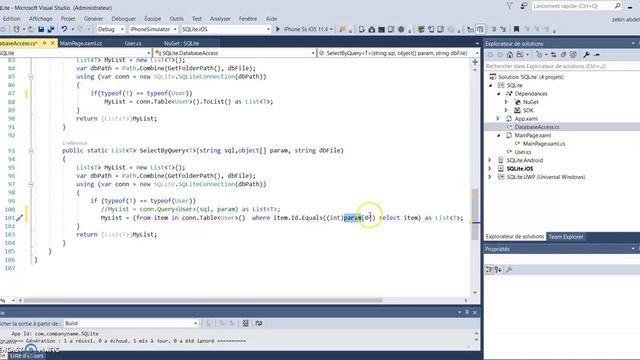Open the notifications flag icon by search
The width and height of the screenshot is (640, 360).
pyautogui.click(x=510, y=6)
